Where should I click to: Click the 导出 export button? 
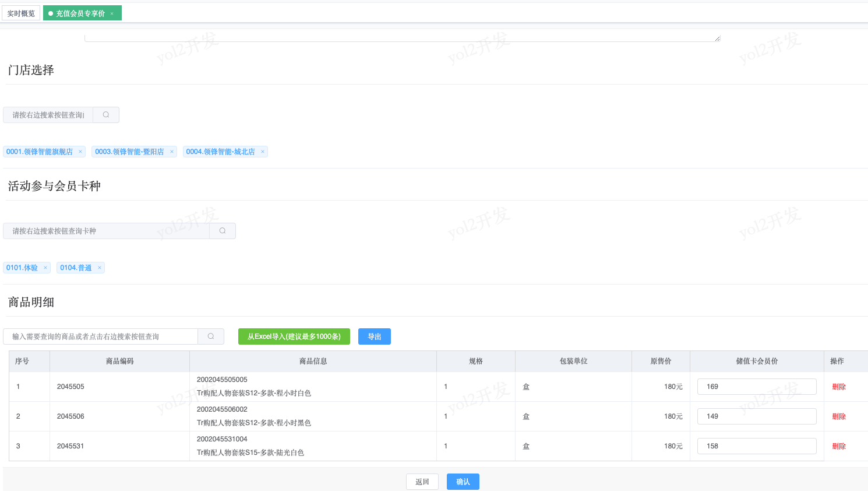coord(374,336)
